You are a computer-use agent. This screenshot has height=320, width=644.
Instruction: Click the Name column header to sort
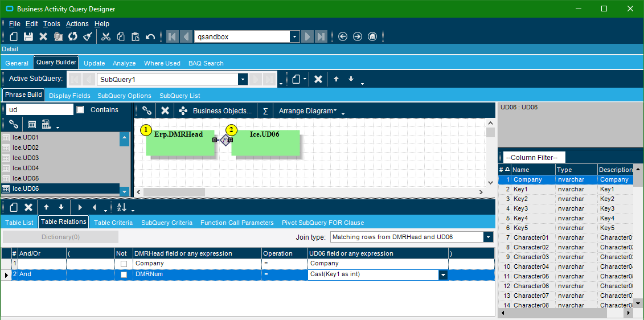point(534,170)
